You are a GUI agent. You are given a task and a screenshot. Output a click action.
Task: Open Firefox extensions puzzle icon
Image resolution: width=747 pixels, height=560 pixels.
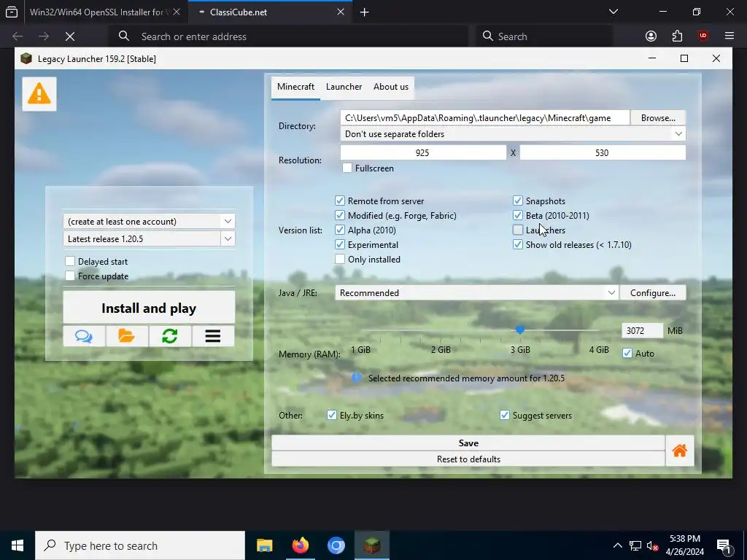point(677,36)
